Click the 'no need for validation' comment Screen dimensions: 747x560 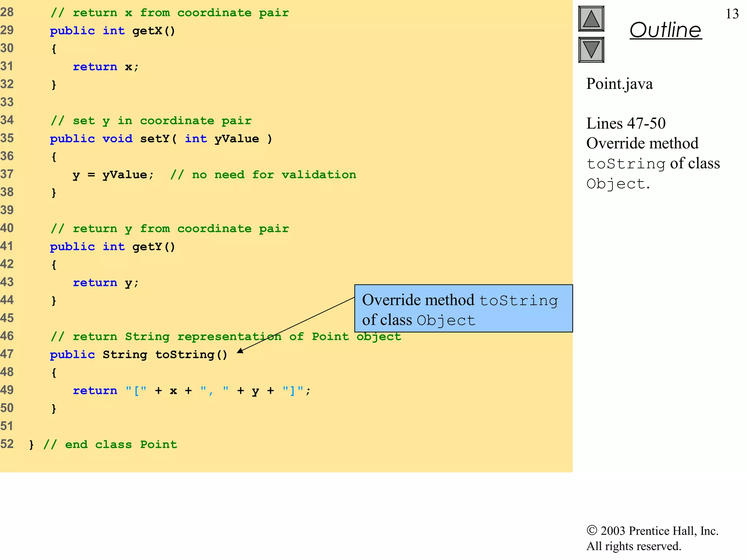pyautogui.click(x=263, y=175)
